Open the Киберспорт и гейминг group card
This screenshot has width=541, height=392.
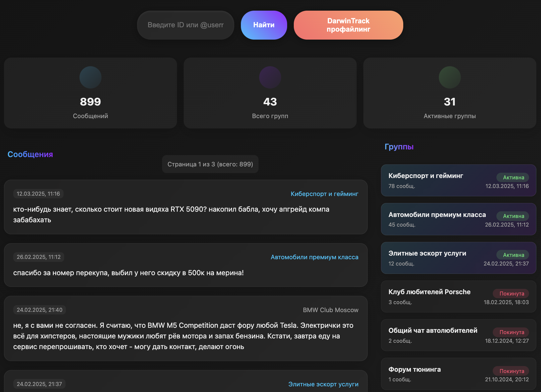pyautogui.click(x=458, y=180)
